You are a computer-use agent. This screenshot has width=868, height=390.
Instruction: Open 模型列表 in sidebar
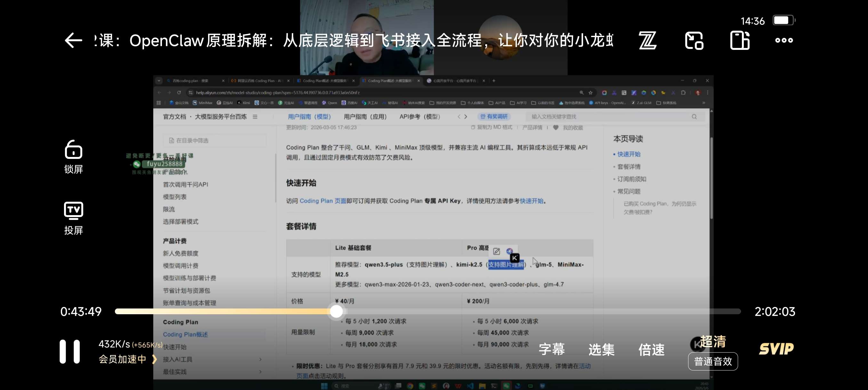point(174,197)
